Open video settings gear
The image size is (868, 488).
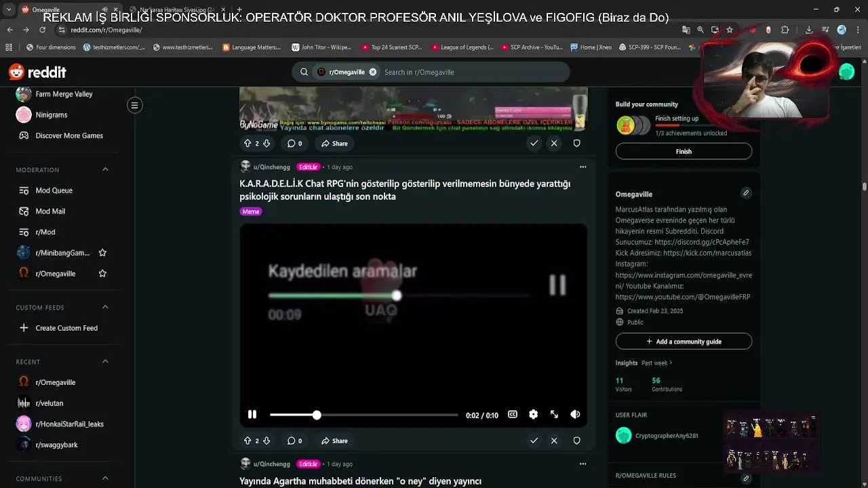534,414
